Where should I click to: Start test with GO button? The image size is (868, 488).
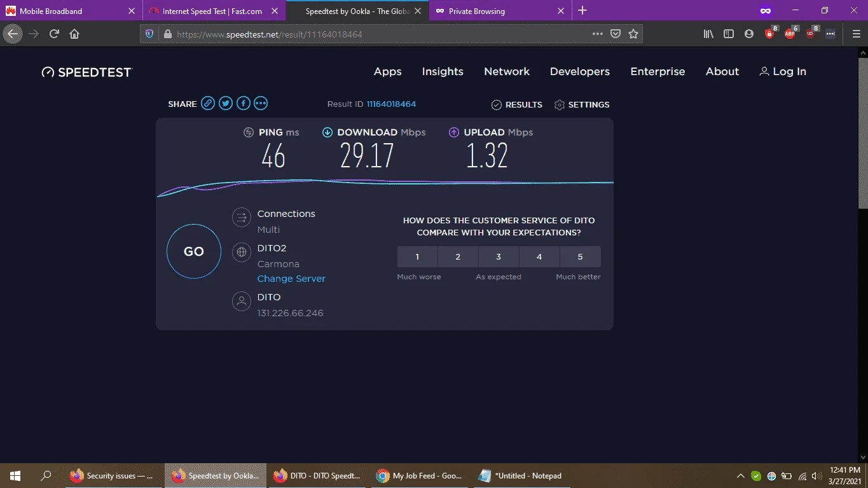click(194, 251)
